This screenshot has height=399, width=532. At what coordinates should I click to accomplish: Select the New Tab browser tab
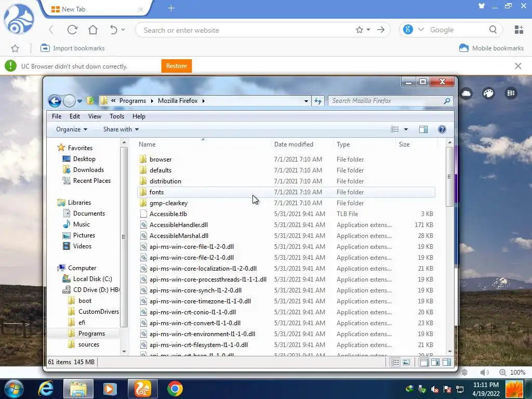(x=97, y=9)
